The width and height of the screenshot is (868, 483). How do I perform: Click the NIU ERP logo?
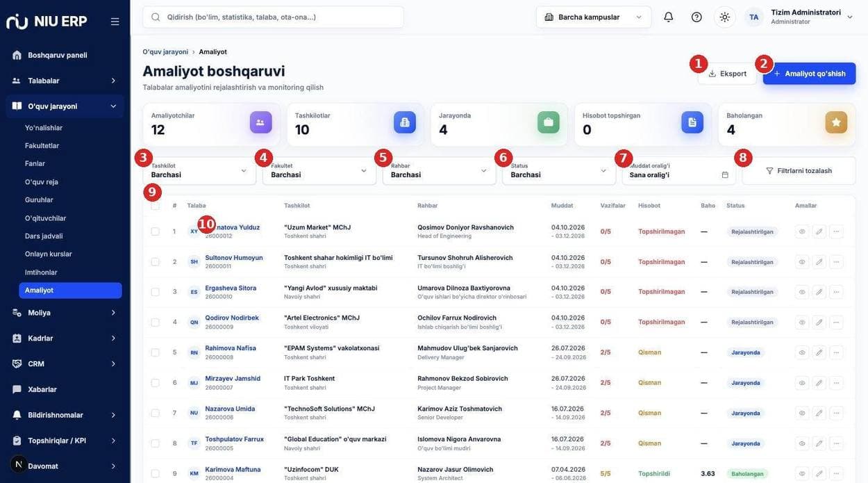[47, 22]
